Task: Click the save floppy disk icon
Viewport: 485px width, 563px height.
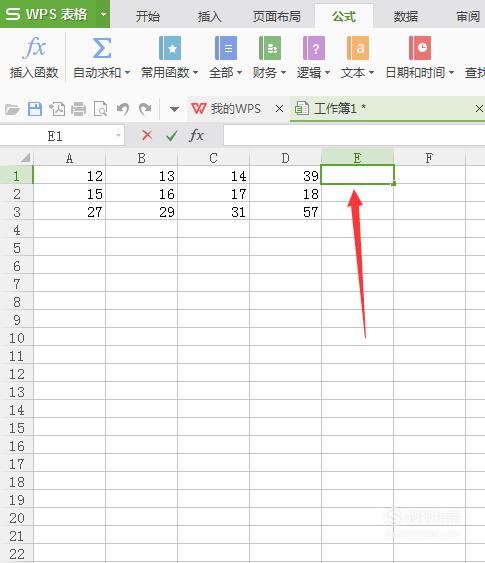Action: pyautogui.click(x=35, y=109)
